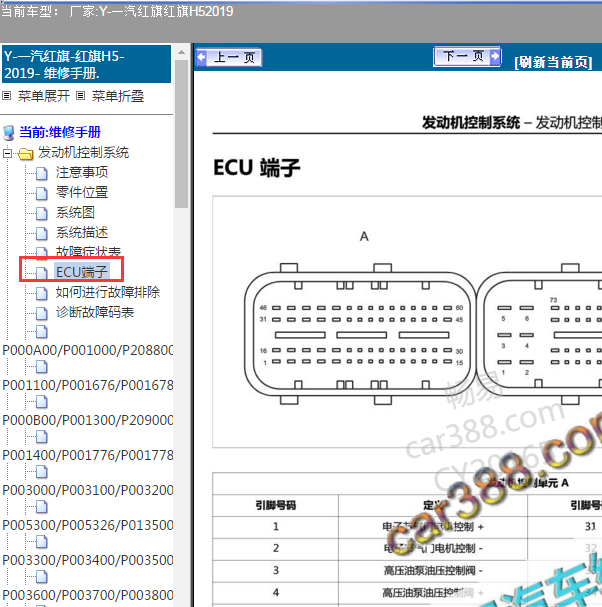This screenshot has width=602, height=607.
Task: Open the 系统图 page
Action: 75,213
